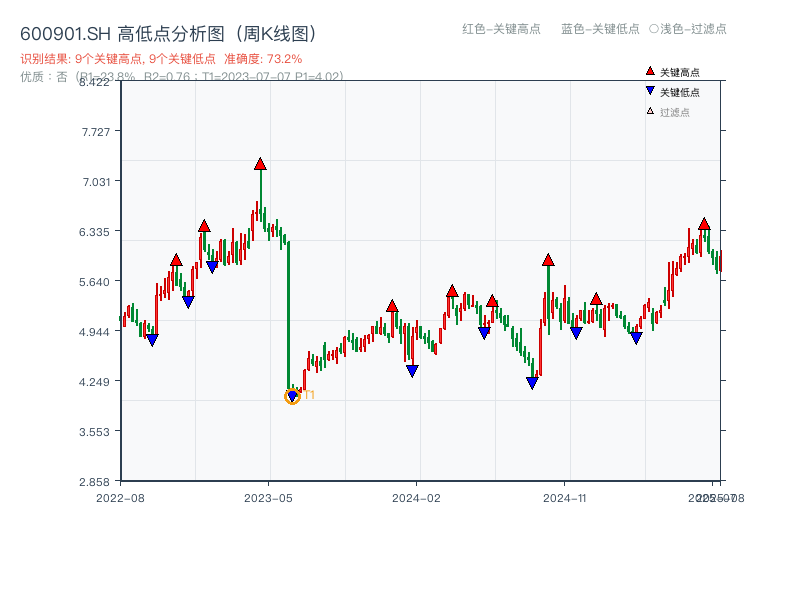Select the red key-high marker just before 2024-11

[548, 260]
